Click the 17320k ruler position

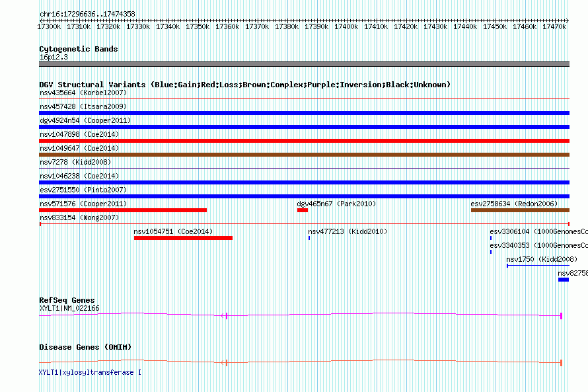(108, 26)
